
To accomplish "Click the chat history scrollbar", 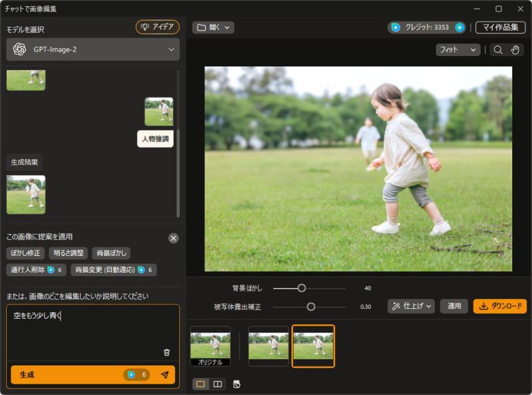I will click(178, 173).
